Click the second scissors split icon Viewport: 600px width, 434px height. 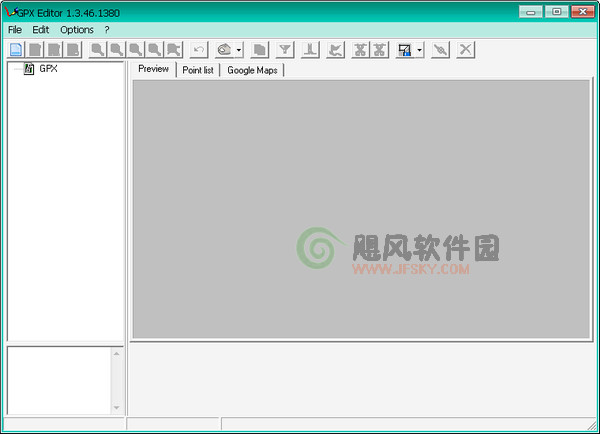click(380, 50)
